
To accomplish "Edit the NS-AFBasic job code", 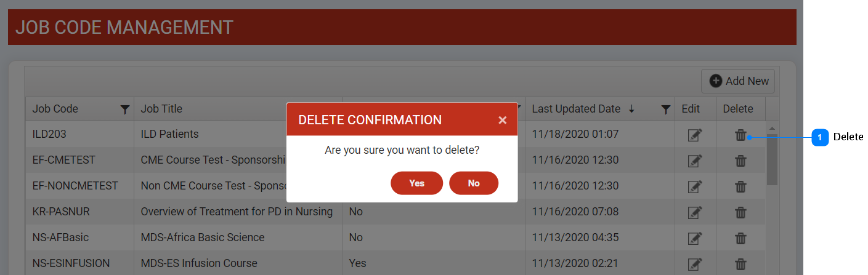I will (x=695, y=238).
